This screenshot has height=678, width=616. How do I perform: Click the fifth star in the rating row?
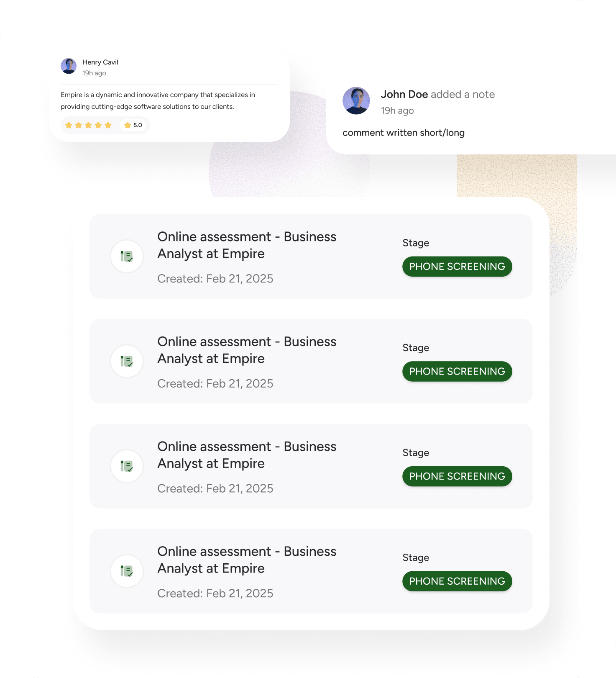[x=108, y=125]
